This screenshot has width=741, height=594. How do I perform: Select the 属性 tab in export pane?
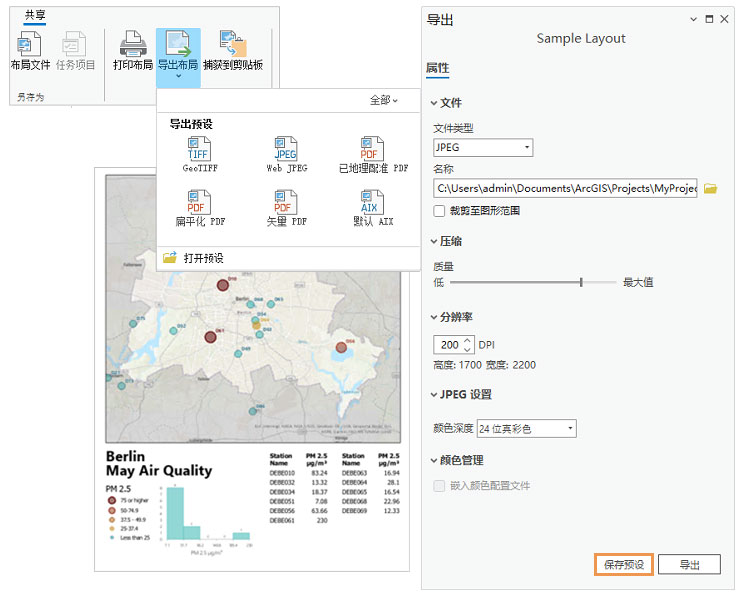click(438, 68)
